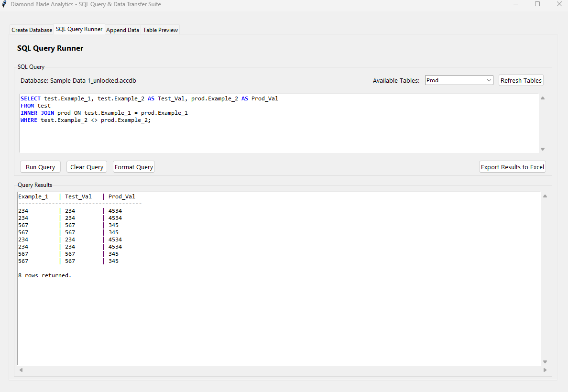
Task: Click the first results row value 4534
Action: 115,211
